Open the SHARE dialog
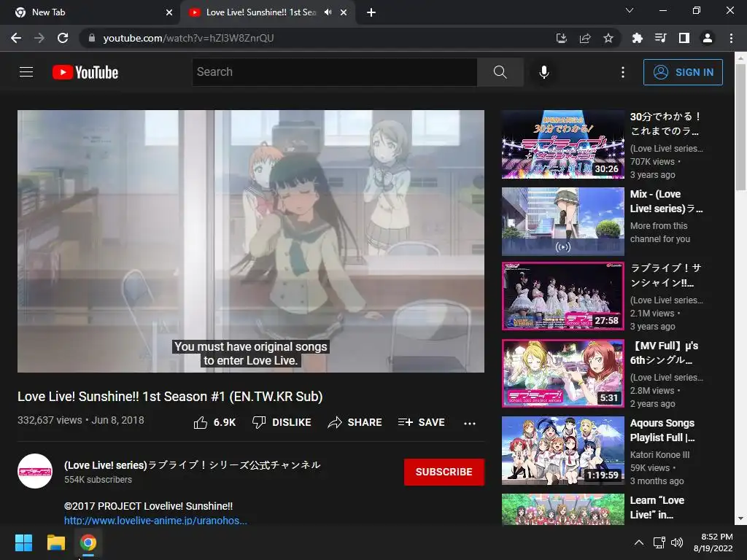The height and width of the screenshot is (560, 747). point(355,422)
